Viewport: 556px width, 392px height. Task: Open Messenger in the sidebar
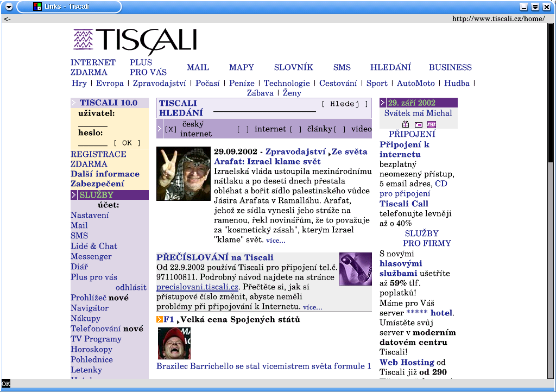click(91, 256)
